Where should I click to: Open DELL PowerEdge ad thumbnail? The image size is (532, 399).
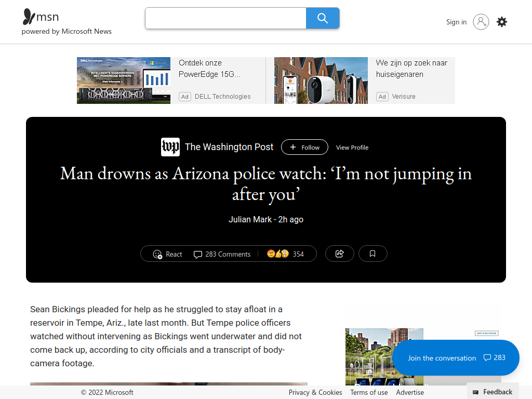(x=124, y=81)
